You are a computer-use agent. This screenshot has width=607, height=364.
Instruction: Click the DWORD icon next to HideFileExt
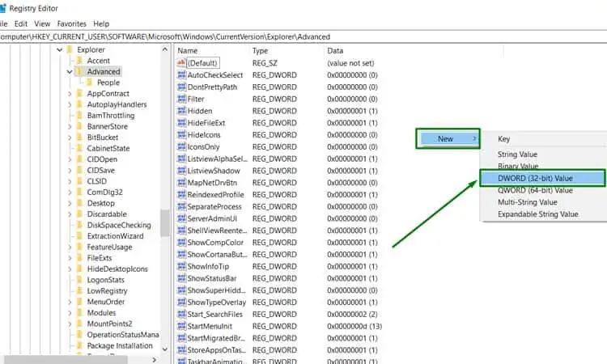182,123
